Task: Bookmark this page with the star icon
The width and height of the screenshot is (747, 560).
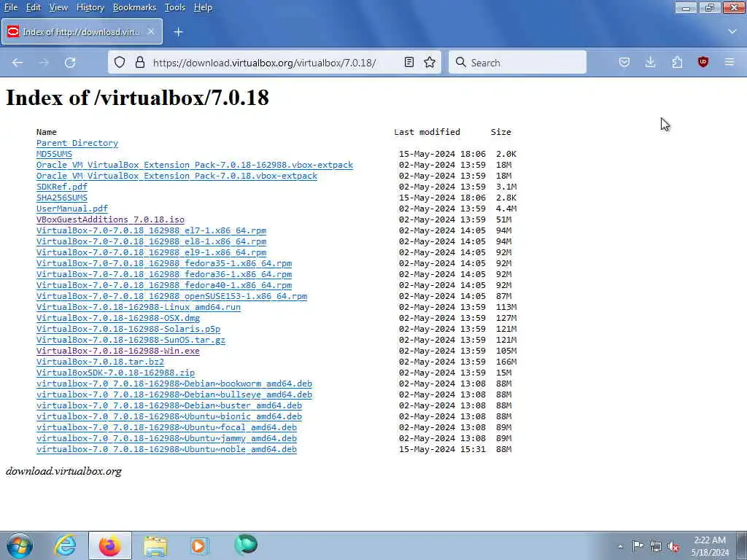Action: point(430,63)
